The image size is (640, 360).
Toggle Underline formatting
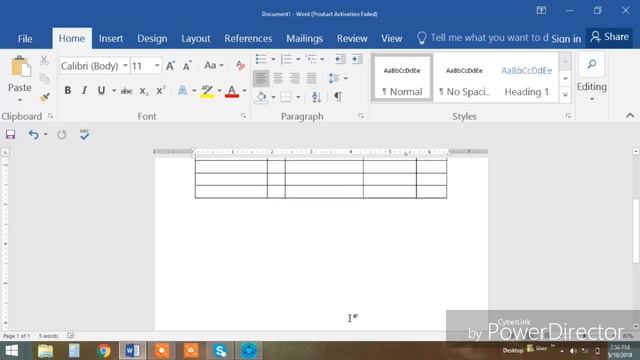pyautogui.click(x=101, y=91)
